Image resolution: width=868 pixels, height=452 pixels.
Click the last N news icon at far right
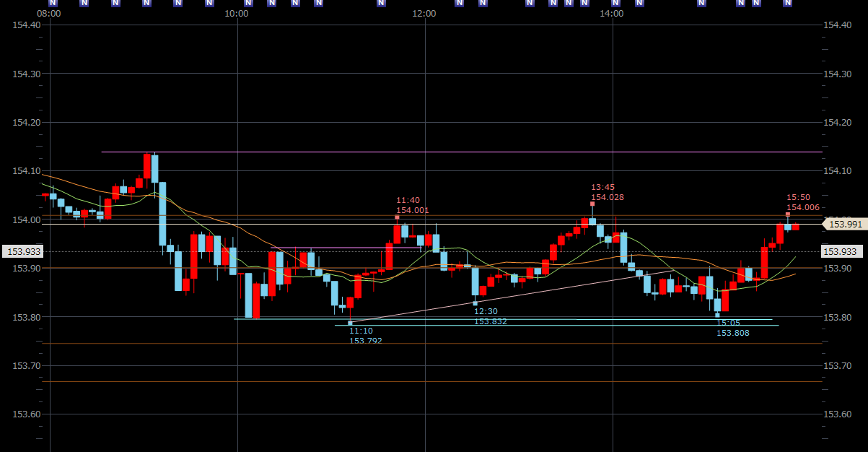[x=787, y=3]
